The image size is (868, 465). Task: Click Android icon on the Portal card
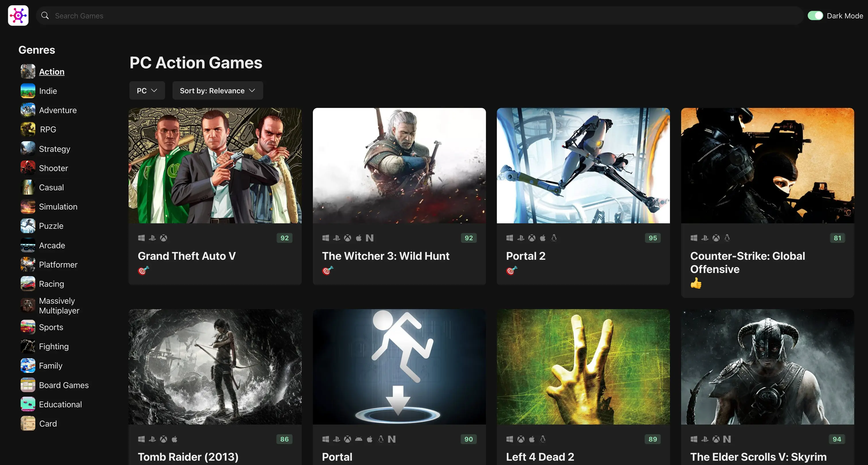[x=359, y=439]
